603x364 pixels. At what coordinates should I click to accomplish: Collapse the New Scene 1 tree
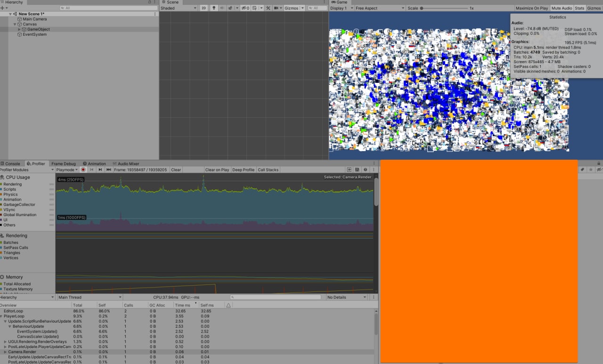click(10, 14)
